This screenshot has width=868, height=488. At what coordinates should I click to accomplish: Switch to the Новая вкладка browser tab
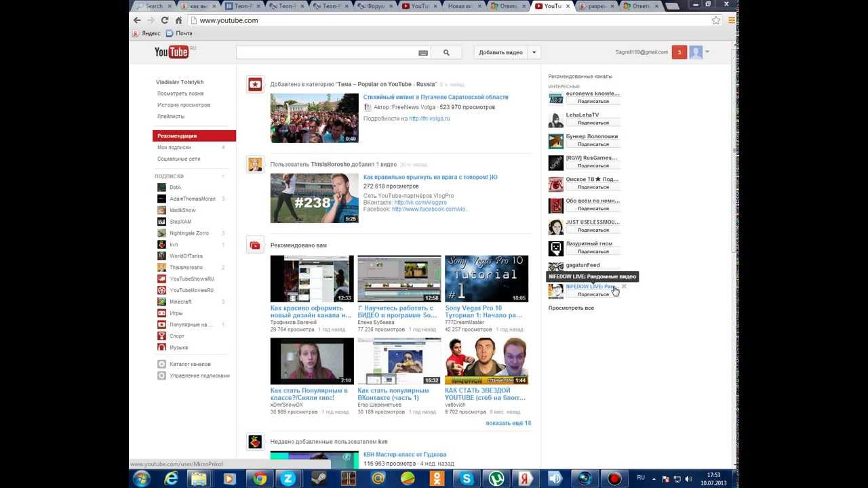pyautogui.click(x=463, y=6)
